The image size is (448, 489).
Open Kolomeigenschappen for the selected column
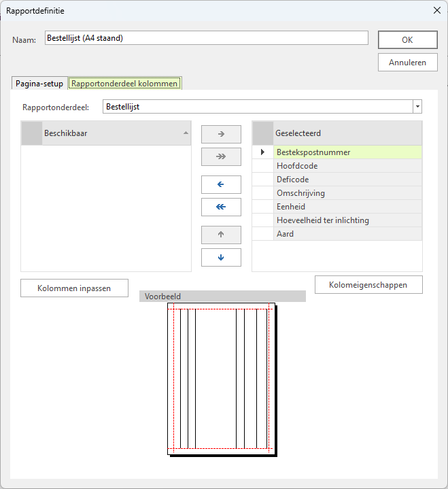[368, 284]
